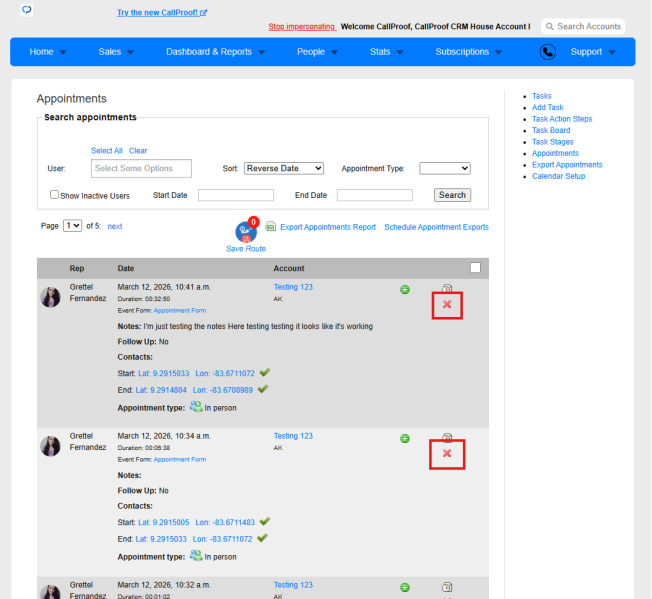Click Select All users link
The image size is (652, 599).
point(106,150)
